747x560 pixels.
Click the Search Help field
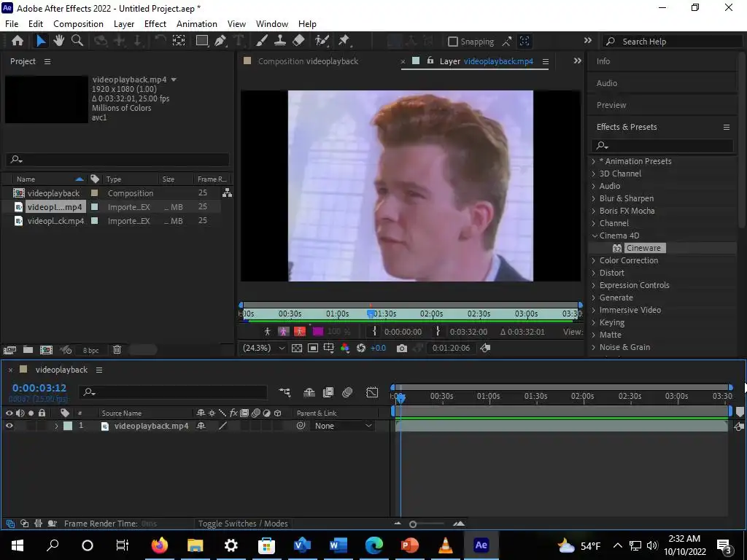(672, 42)
